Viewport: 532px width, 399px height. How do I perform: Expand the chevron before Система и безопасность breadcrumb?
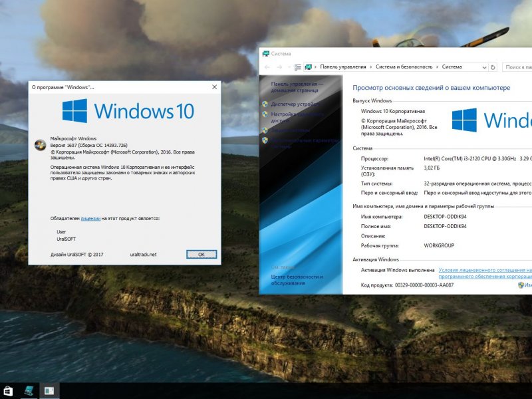coord(371,67)
